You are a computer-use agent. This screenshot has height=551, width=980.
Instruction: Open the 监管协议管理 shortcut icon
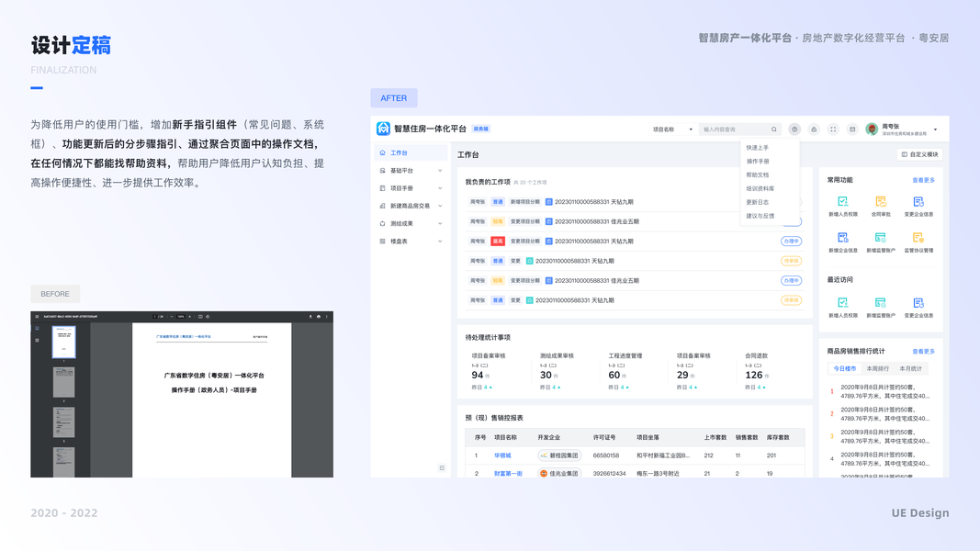click(x=918, y=238)
